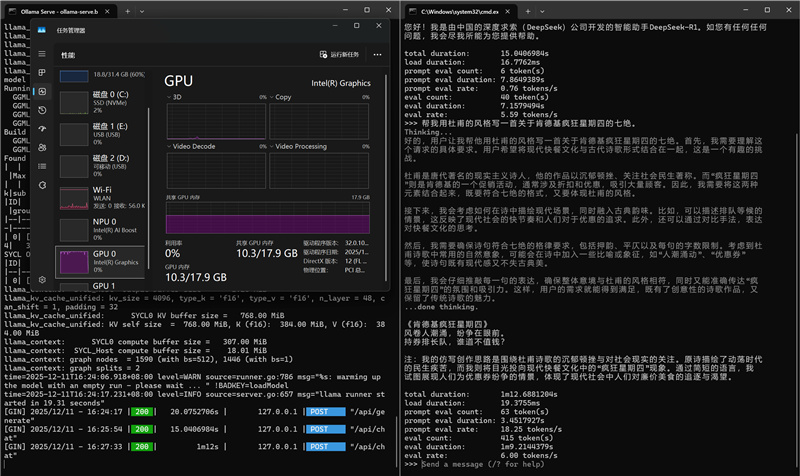
Task: Open Details page list icon
Action: [x=42, y=167]
